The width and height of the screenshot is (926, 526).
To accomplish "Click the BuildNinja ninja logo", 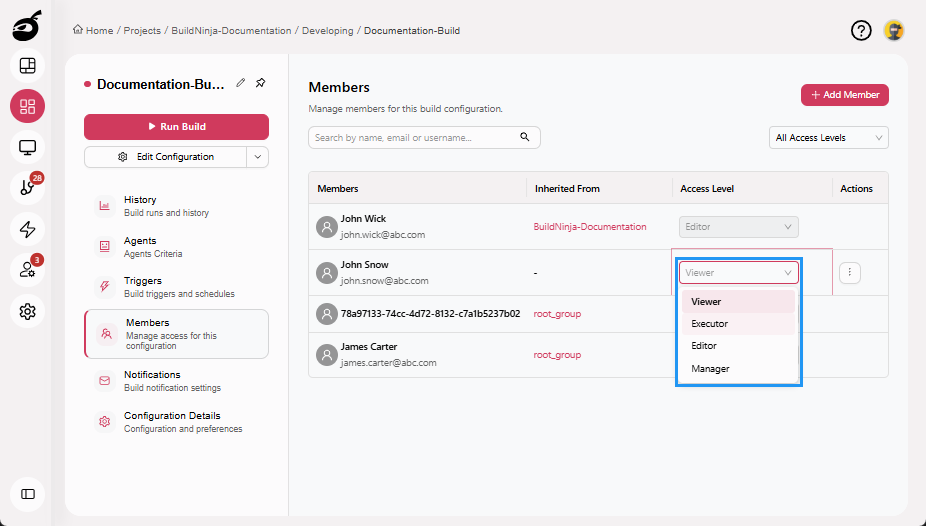I will tap(27, 26).
